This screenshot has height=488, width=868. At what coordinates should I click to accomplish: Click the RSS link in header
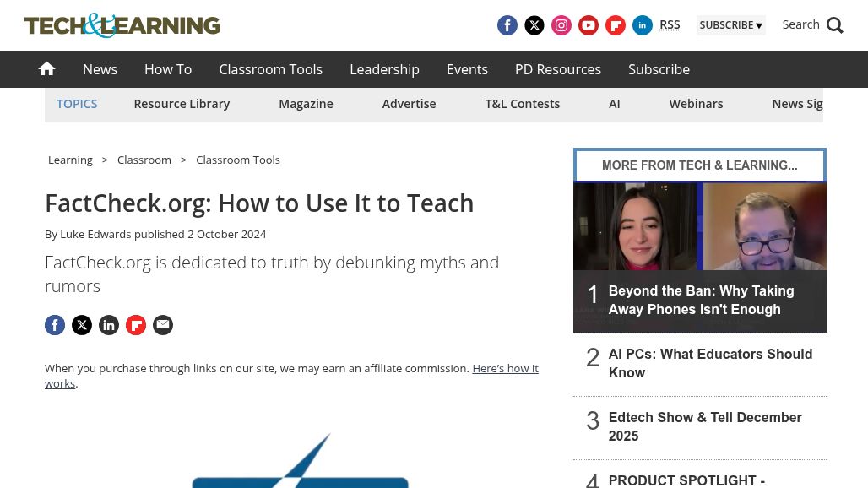(670, 24)
